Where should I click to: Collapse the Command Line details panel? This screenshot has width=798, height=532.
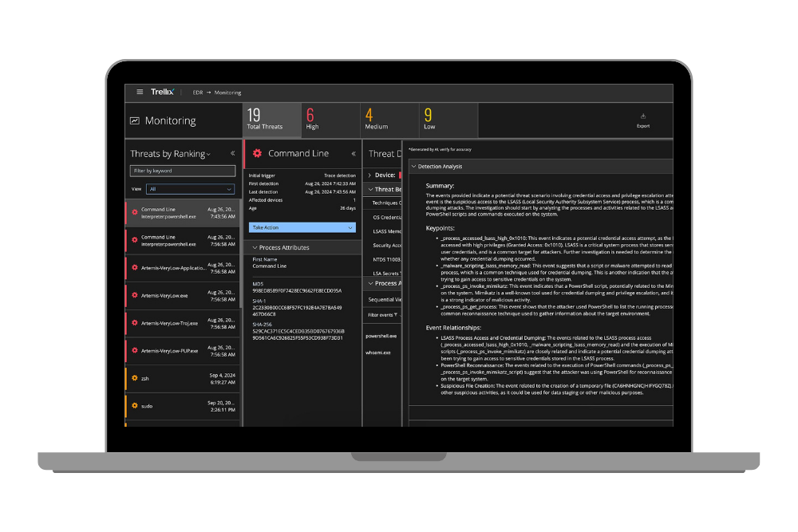(354, 154)
